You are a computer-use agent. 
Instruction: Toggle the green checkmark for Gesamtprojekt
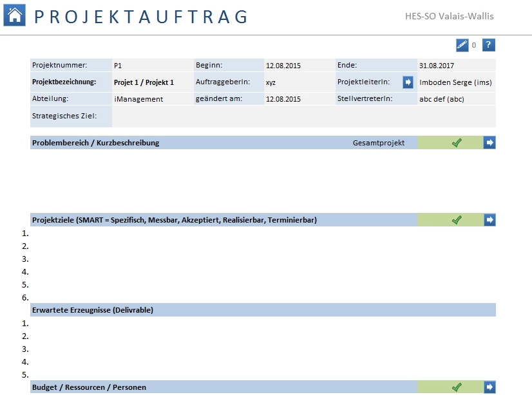point(457,143)
